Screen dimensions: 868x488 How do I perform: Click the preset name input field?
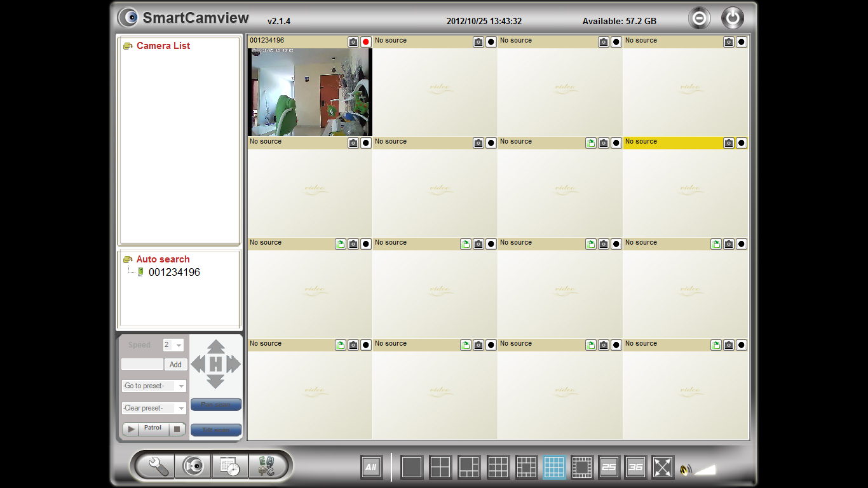[x=142, y=364]
